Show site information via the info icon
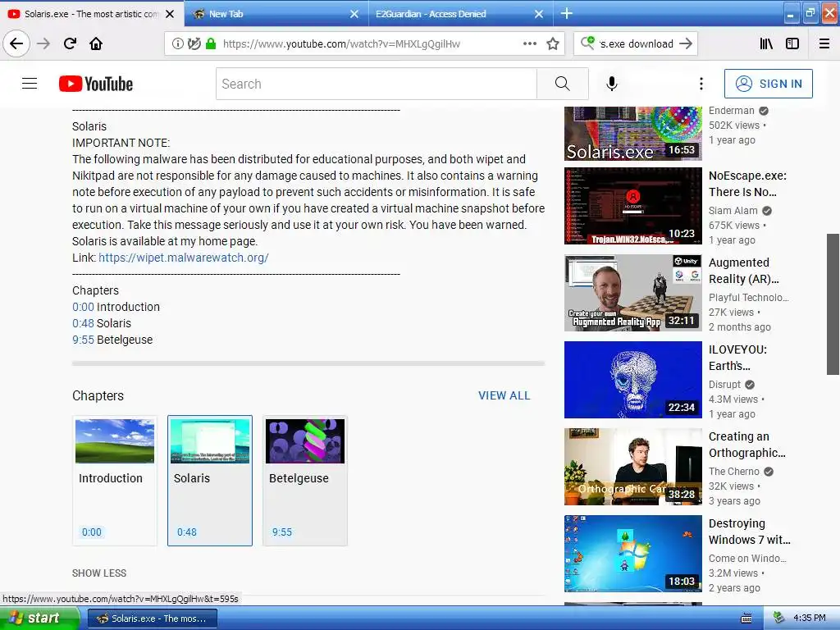The image size is (840, 630). click(x=178, y=44)
